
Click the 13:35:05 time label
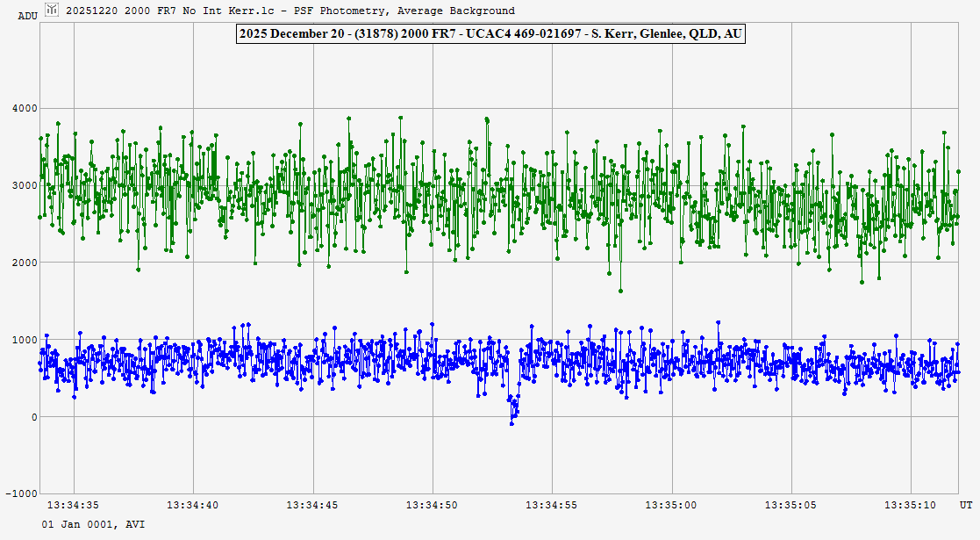791,505
